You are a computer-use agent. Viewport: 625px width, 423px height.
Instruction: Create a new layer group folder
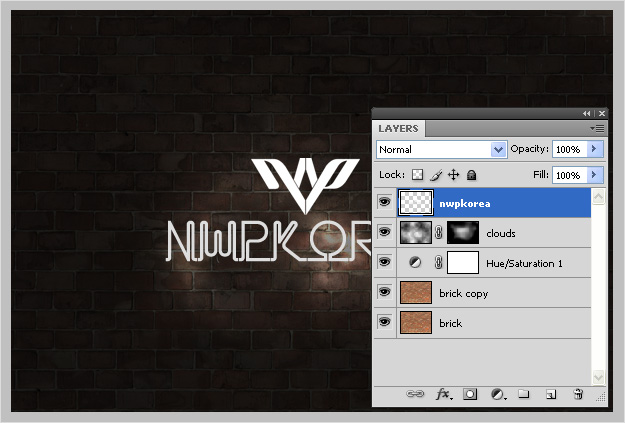524,394
